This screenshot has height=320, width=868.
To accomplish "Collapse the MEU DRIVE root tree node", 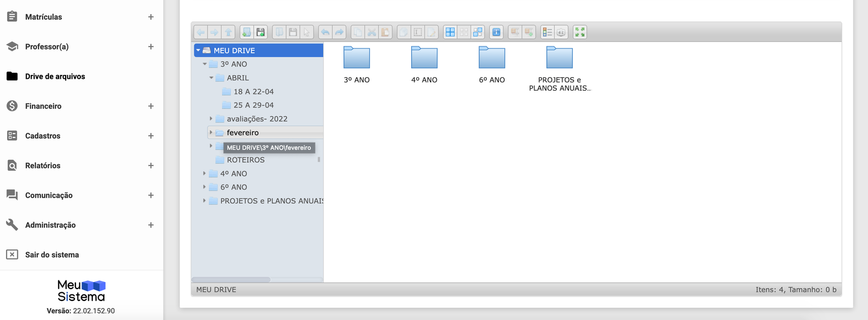I will (x=199, y=51).
